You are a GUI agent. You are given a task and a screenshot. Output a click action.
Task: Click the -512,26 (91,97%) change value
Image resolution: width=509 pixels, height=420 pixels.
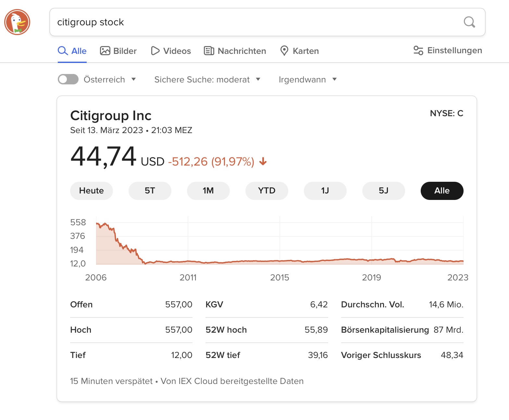[x=211, y=161]
